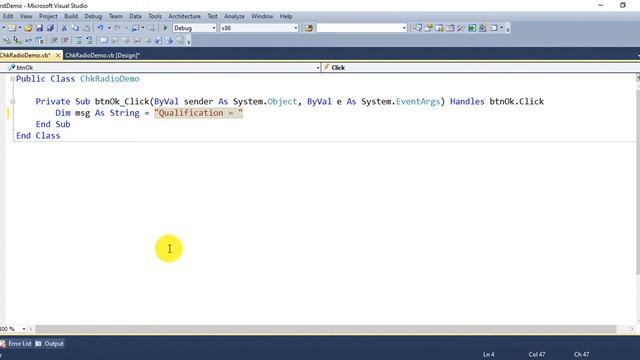Open the Help menu
Screen dimensions: 640x360
coord(286,16)
